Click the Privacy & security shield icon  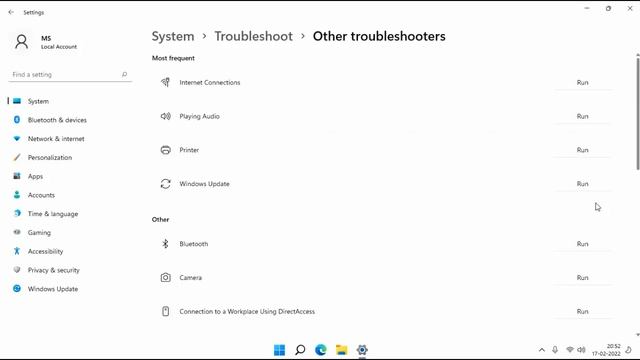tap(17, 270)
